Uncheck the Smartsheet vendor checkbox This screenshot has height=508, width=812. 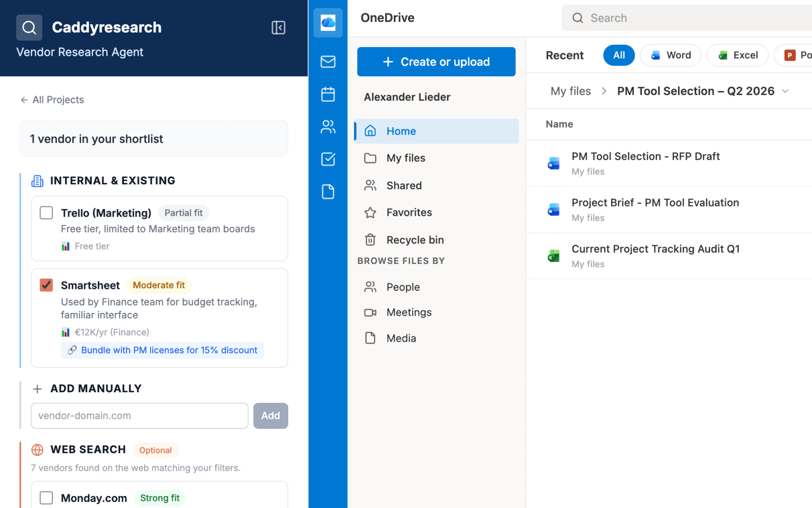(46, 285)
